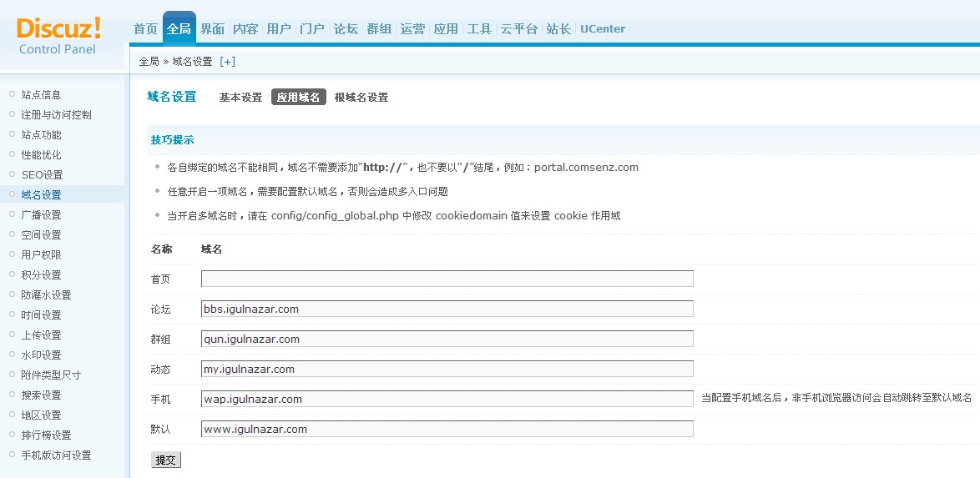
Task: Open the 群组 top menu
Action: [379, 28]
